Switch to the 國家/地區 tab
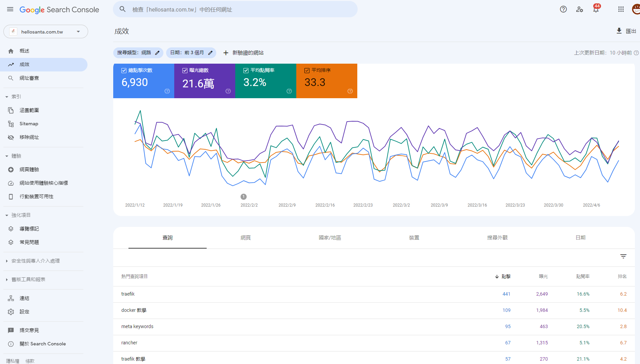The width and height of the screenshot is (640, 364). tap(330, 238)
